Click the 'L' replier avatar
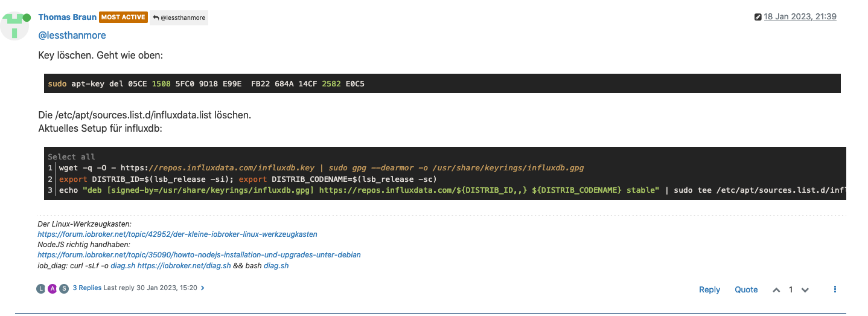Viewport: 868px width, 316px height. [41, 288]
